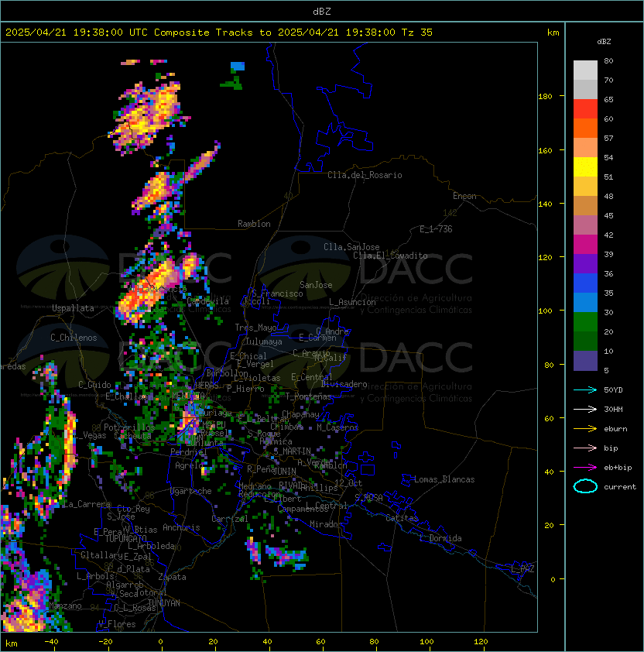Image resolution: width=644 pixels, height=652 pixels.
Task: Click the 'C_Chilenos' place label
Action: [x=74, y=338]
